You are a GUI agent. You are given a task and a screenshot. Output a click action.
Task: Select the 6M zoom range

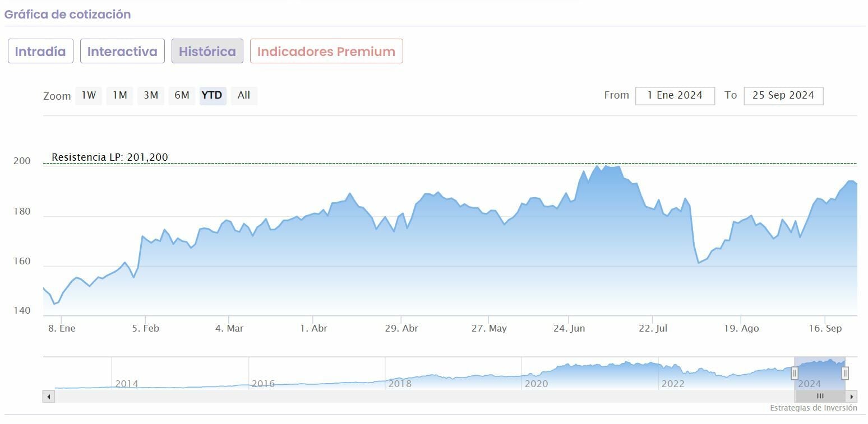pyautogui.click(x=182, y=95)
